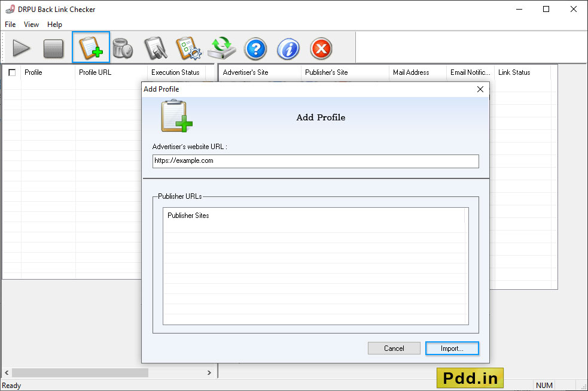Sort by Profile URL column header
This screenshot has width=588, height=391.
111,72
